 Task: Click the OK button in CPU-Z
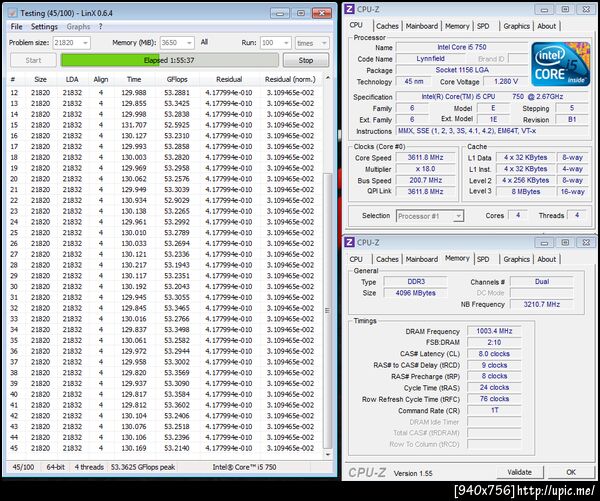tap(571, 472)
